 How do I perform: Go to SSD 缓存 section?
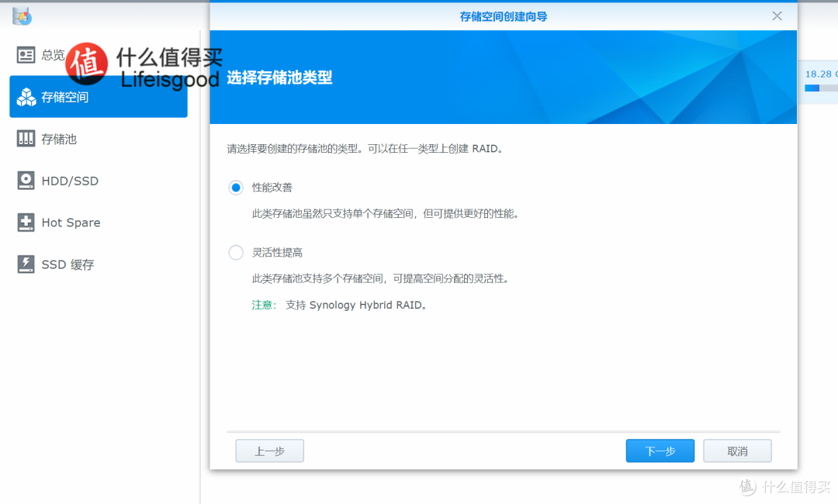[99, 264]
